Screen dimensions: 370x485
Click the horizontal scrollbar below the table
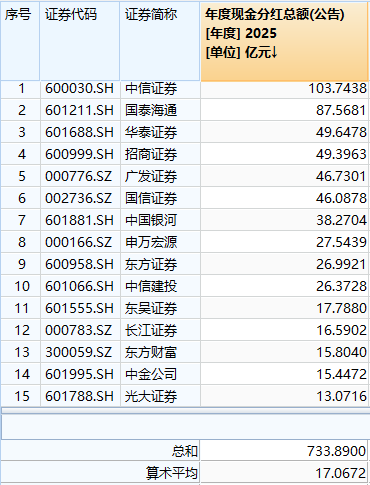185,410
